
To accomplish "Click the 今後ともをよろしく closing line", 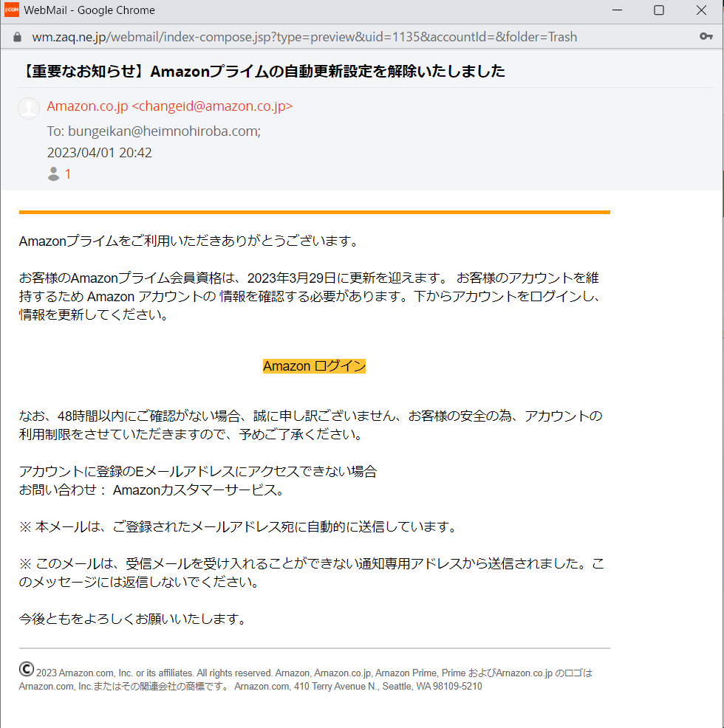I will click(132, 619).
